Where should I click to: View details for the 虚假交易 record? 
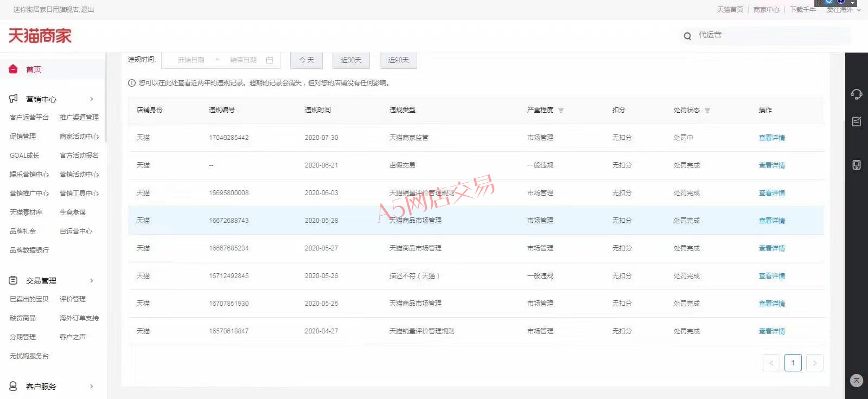(771, 165)
